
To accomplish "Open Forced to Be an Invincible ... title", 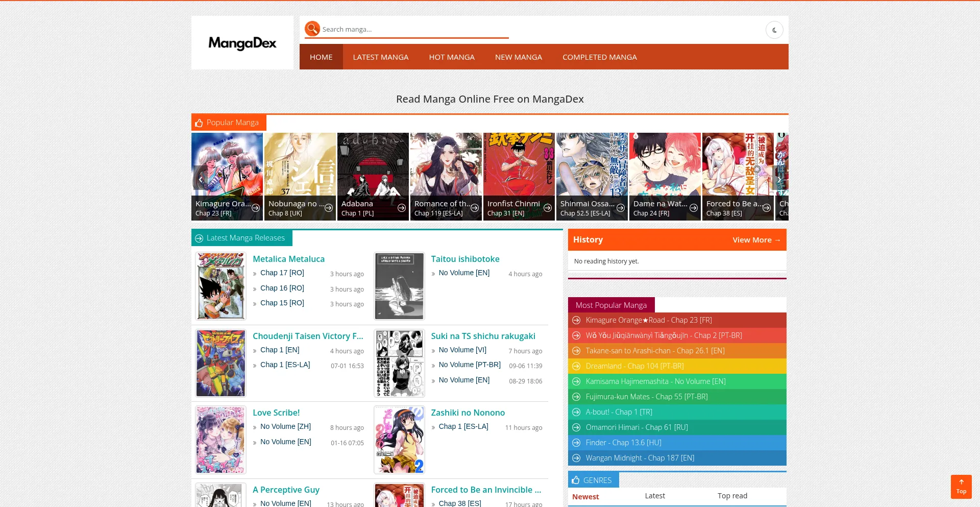I will pos(486,490).
